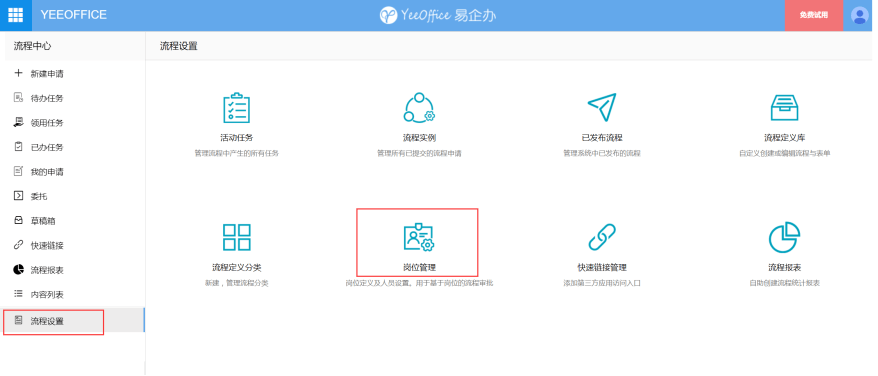Image resolution: width=878 pixels, height=376 pixels.
Task: Click the 流程实例 label
Action: (x=419, y=138)
